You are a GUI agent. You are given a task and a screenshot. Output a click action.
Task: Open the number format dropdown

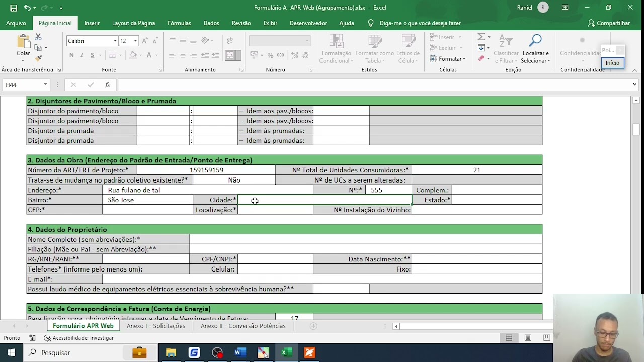(x=307, y=41)
